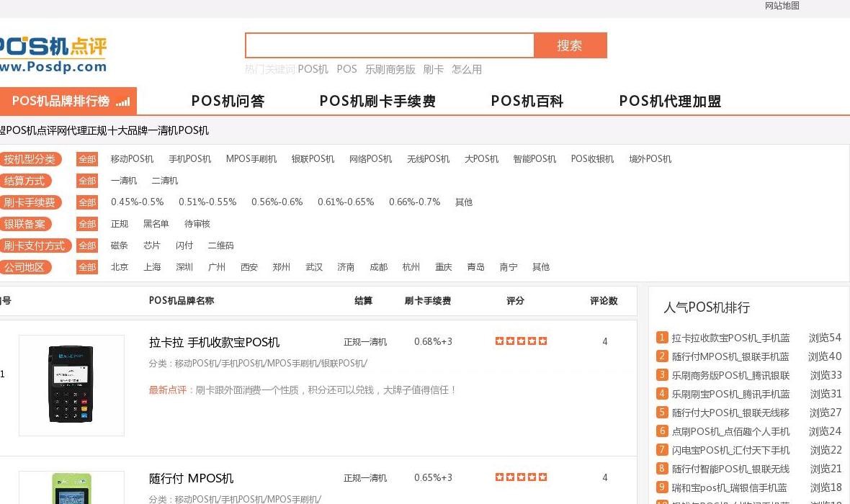Viewport: 850px width, 504px height.
Task: Click the POS机点评 site logo
Action: [x=53, y=54]
